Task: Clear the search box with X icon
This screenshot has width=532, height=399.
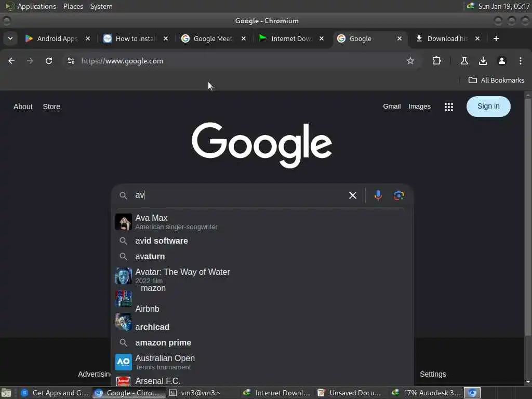Action: pos(353,195)
